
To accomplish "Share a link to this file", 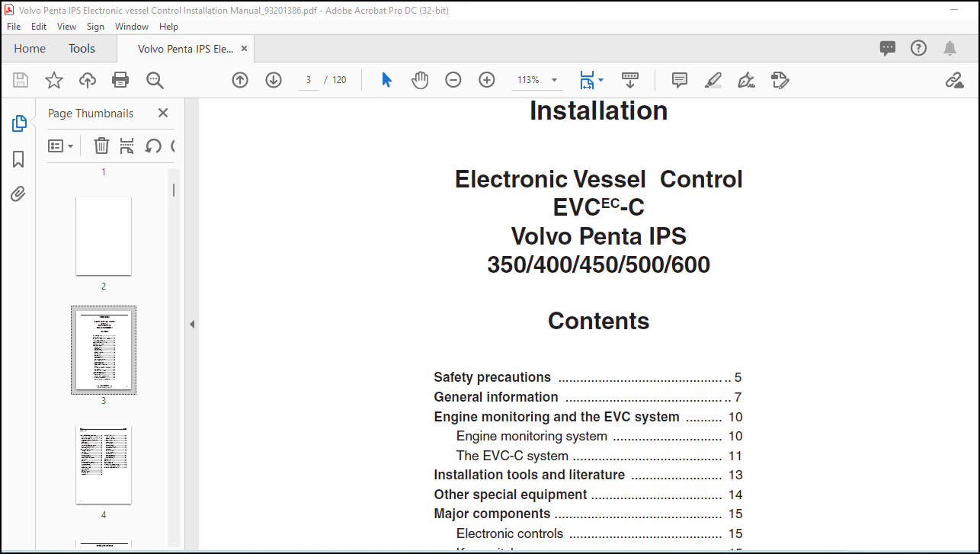I will pos(954,80).
